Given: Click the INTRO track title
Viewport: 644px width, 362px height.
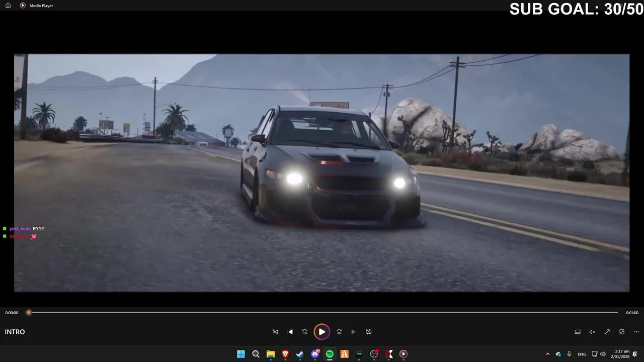Looking at the screenshot, I should pyautogui.click(x=15, y=332).
